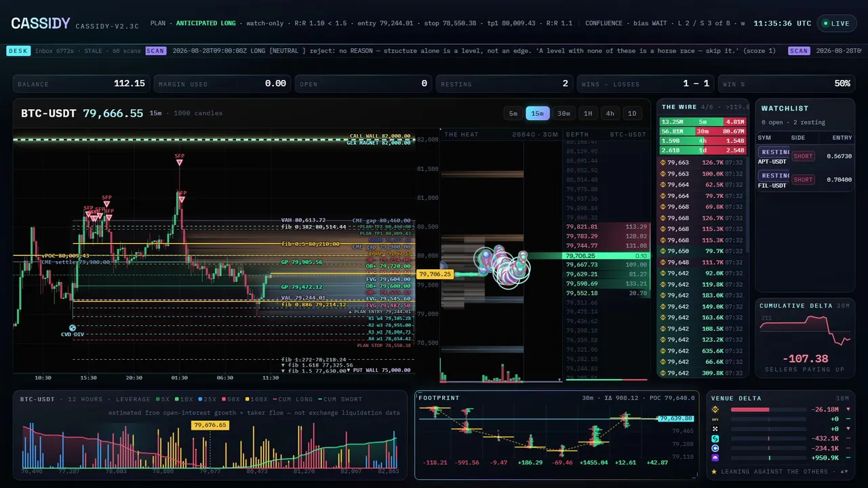Screen dimensions: 868x488
Task: Click the PUT WALL 75,000.00 label
Action: point(378,370)
